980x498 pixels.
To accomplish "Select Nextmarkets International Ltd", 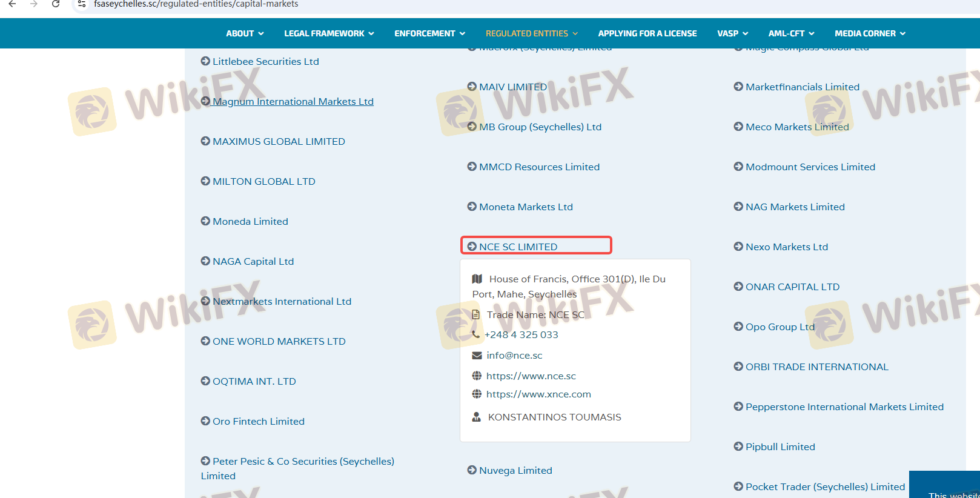I will [x=282, y=301].
